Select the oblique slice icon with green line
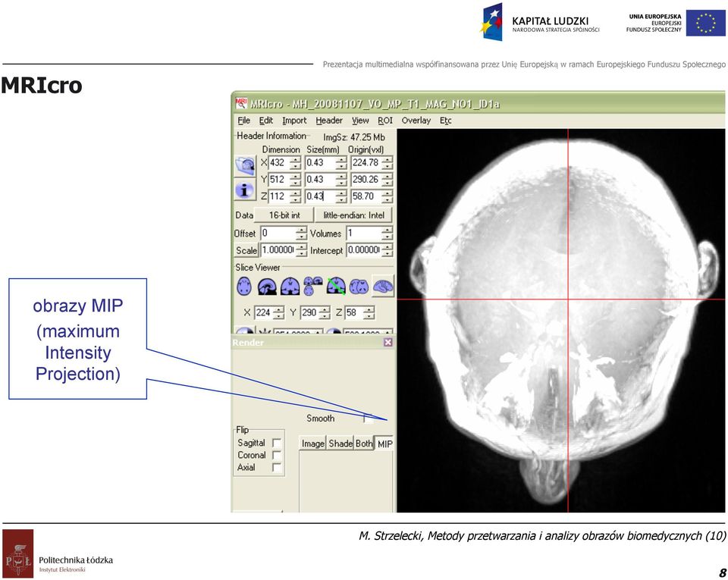The height and width of the screenshot is (580, 728). pos(336,287)
